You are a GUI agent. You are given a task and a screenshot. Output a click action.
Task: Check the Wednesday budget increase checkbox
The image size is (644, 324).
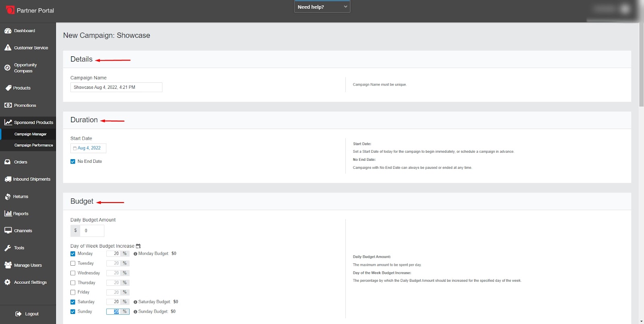click(73, 273)
